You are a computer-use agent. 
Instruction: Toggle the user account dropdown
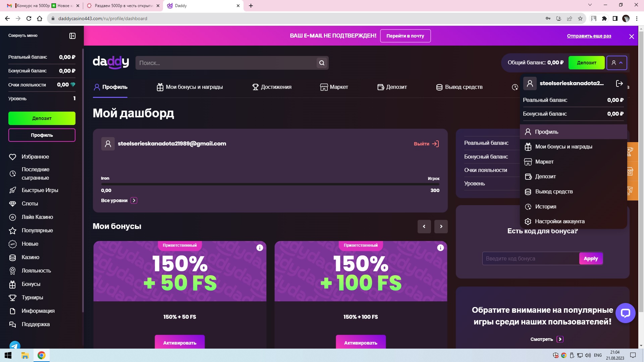click(617, 63)
